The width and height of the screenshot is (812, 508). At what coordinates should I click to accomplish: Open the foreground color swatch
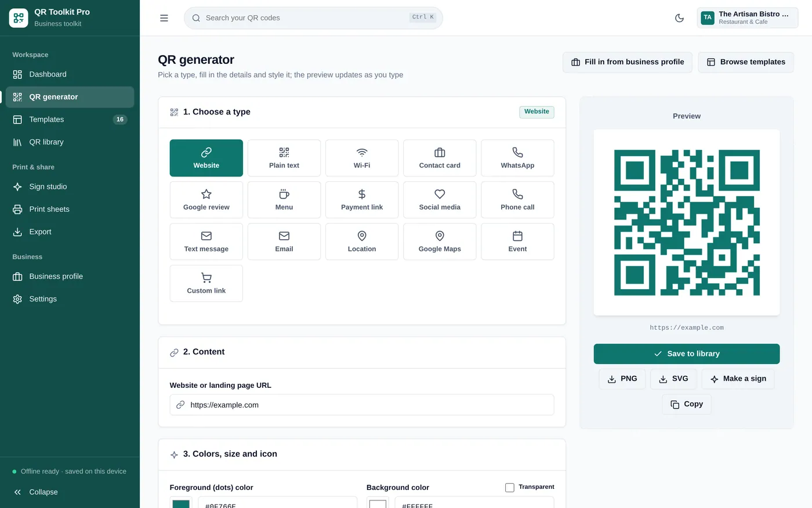pos(181,503)
